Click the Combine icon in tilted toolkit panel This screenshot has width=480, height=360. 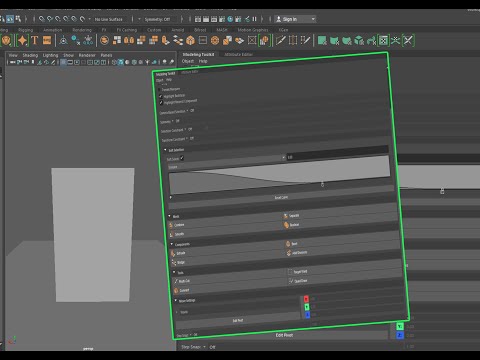click(x=171, y=225)
